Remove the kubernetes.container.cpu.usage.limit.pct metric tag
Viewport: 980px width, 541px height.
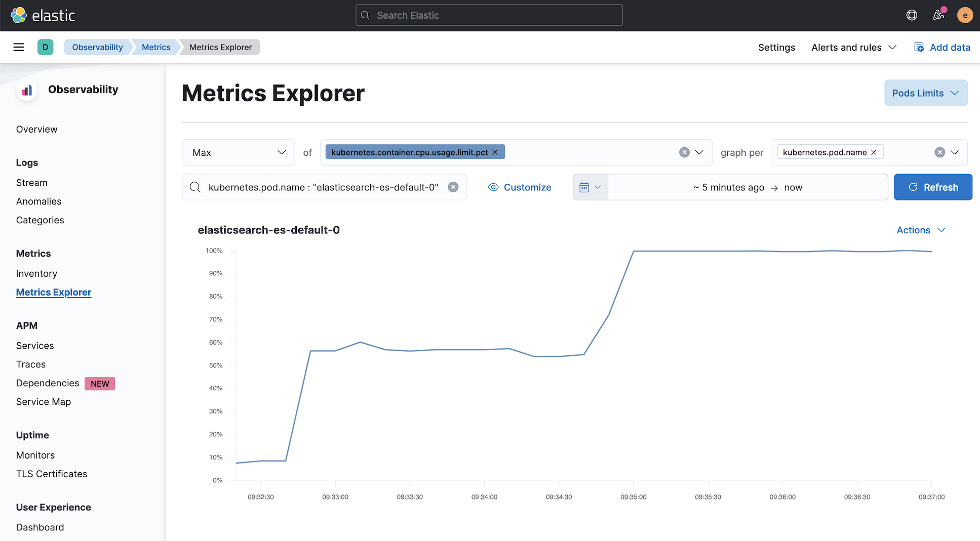[495, 152]
